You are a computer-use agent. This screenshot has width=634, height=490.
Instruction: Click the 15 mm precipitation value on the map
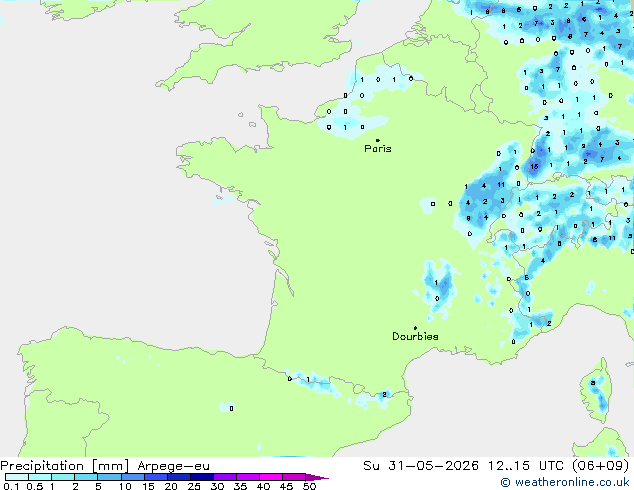point(534,167)
